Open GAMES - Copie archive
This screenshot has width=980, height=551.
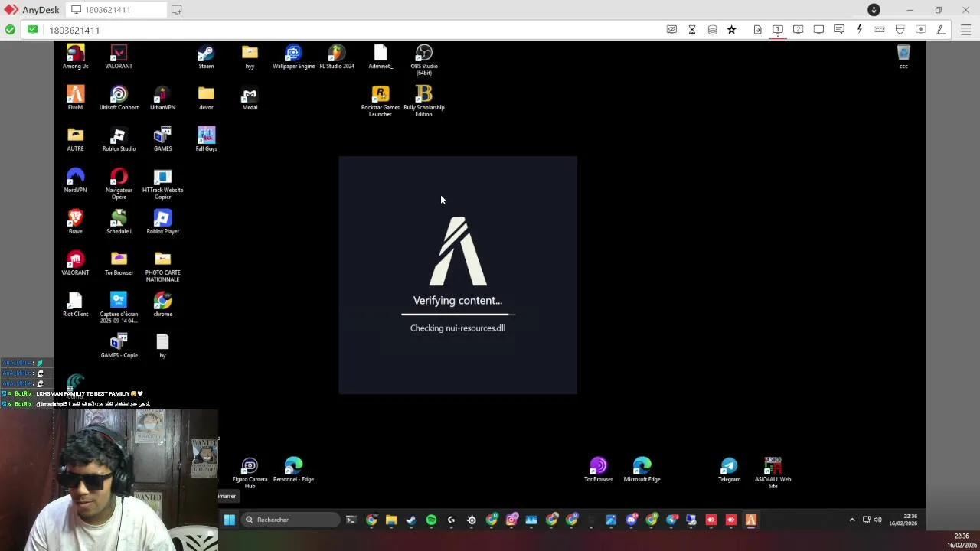(x=119, y=347)
